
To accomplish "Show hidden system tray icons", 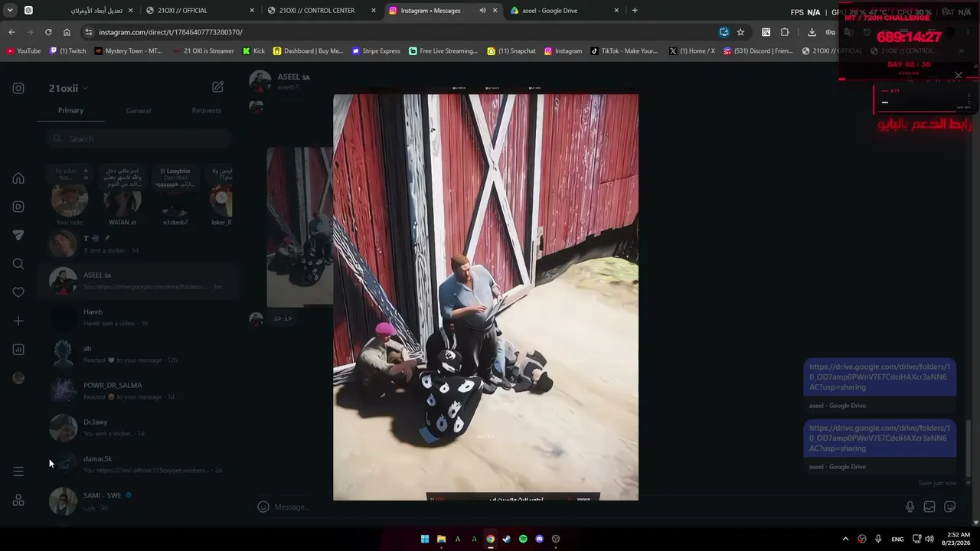I will (x=845, y=539).
